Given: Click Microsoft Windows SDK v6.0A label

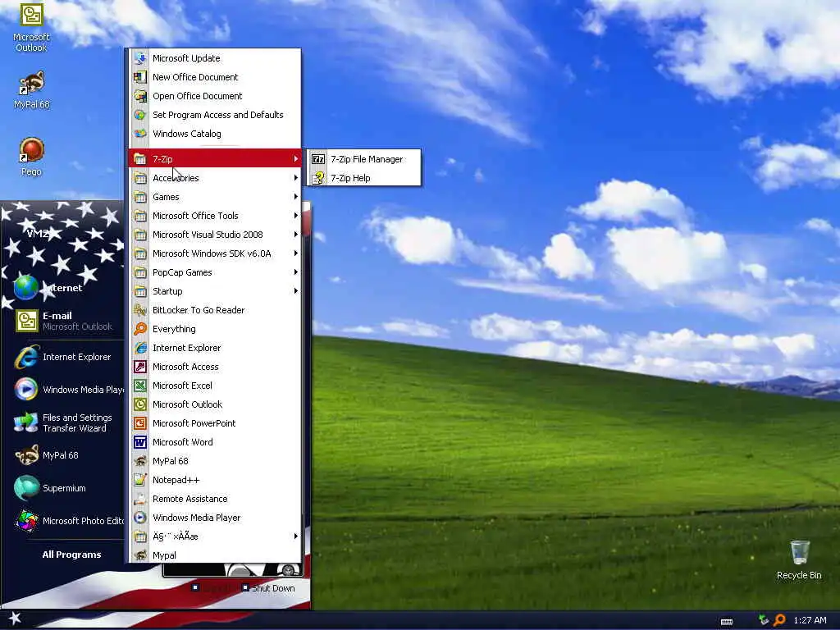Looking at the screenshot, I should (212, 253).
